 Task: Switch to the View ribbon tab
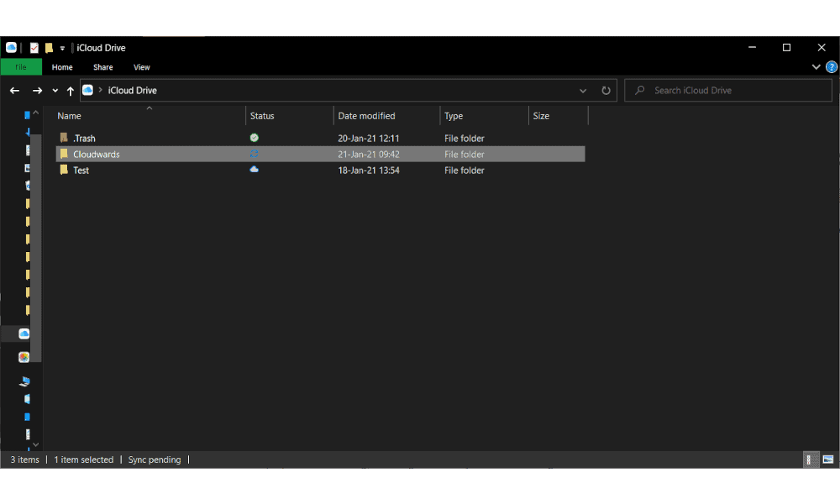click(x=141, y=66)
